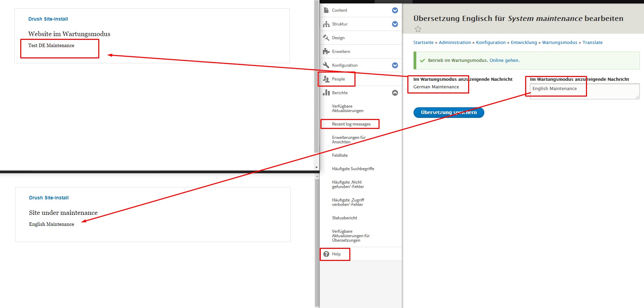Open the Feldliste report
Screen dimensions: 644x308
click(x=340, y=155)
